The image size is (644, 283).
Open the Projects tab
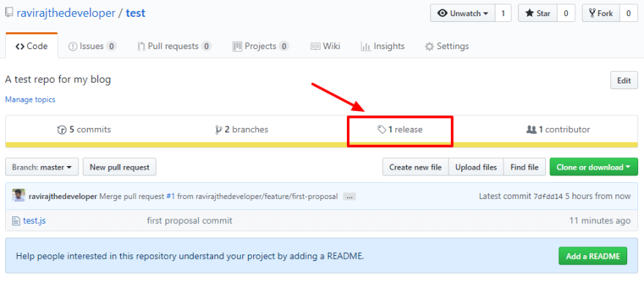pos(261,46)
